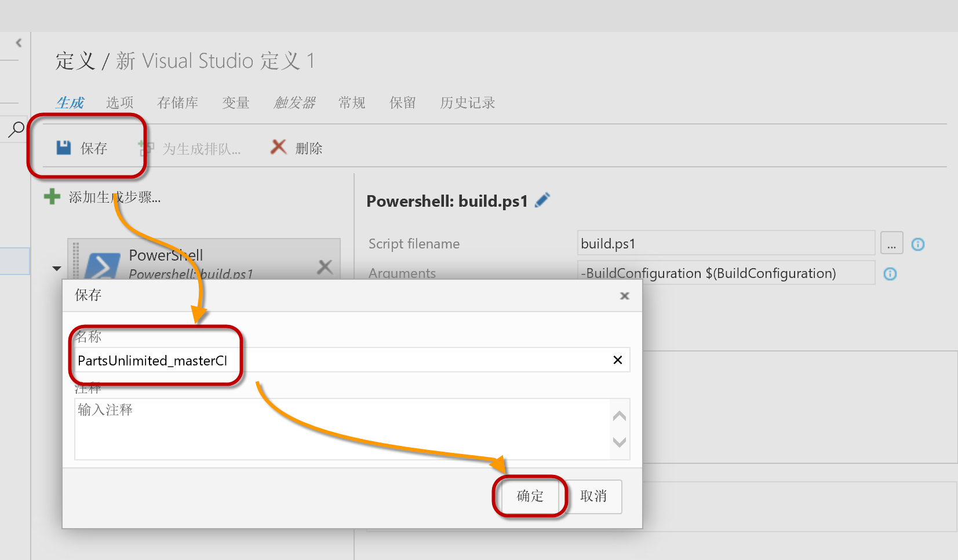Click 为生成排队... toolbar item
This screenshot has height=560, width=958.
click(x=201, y=149)
